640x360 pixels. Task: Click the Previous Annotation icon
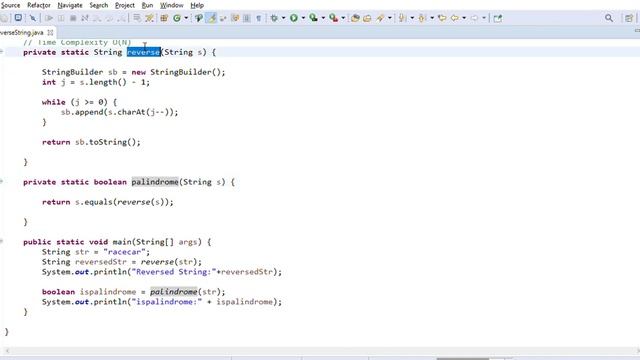pyautogui.click(x=422, y=18)
